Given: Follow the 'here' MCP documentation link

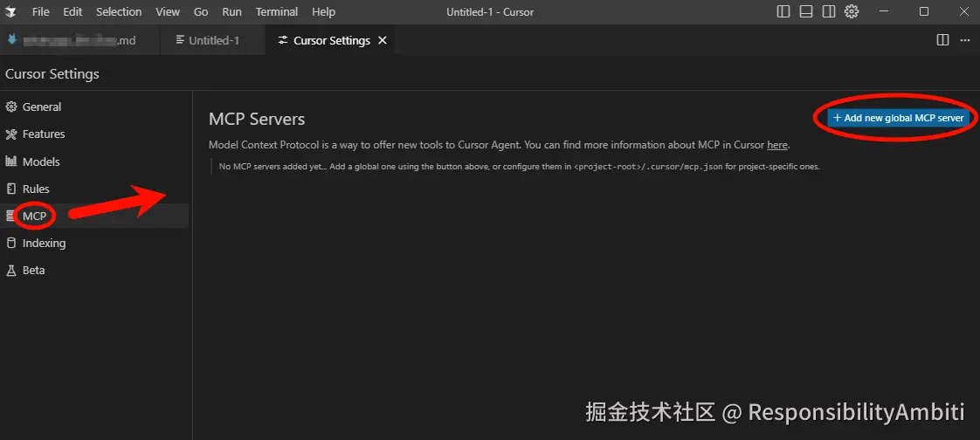Looking at the screenshot, I should [x=776, y=145].
